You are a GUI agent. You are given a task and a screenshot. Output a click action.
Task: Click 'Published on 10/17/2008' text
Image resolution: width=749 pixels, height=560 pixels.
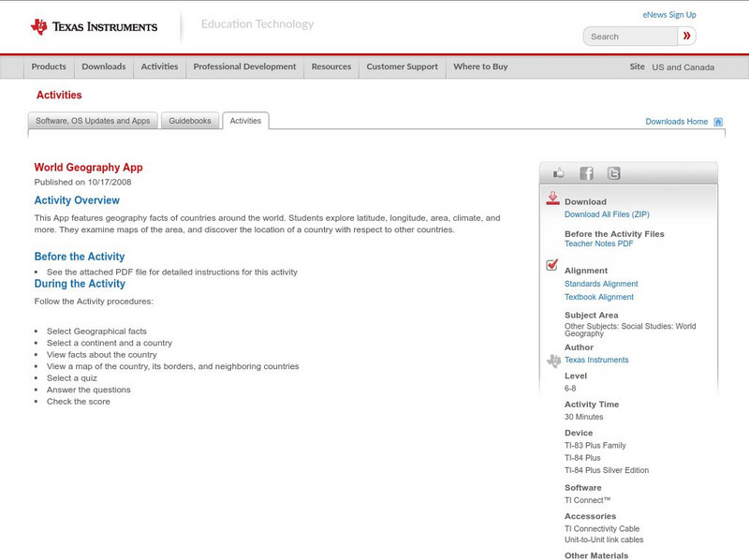click(82, 182)
